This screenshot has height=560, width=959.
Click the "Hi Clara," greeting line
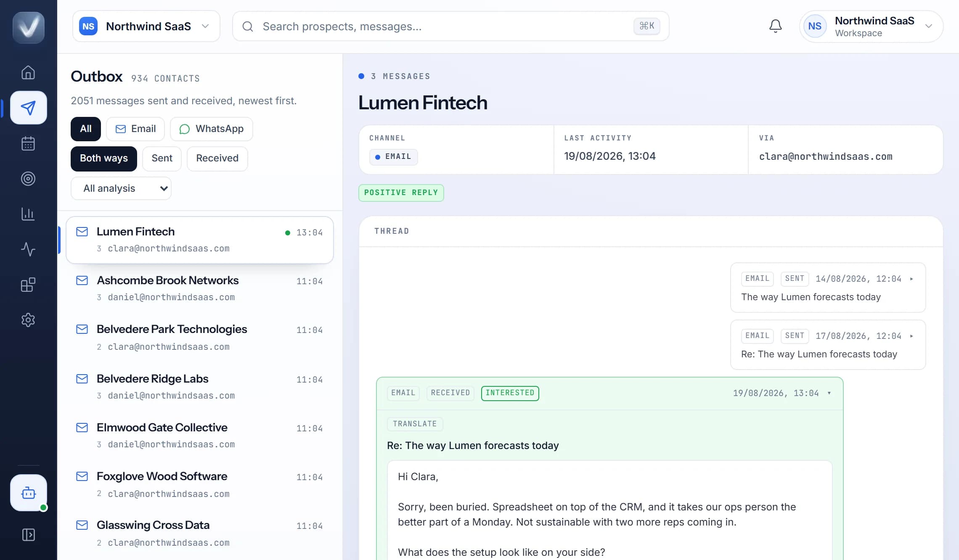coord(418,477)
